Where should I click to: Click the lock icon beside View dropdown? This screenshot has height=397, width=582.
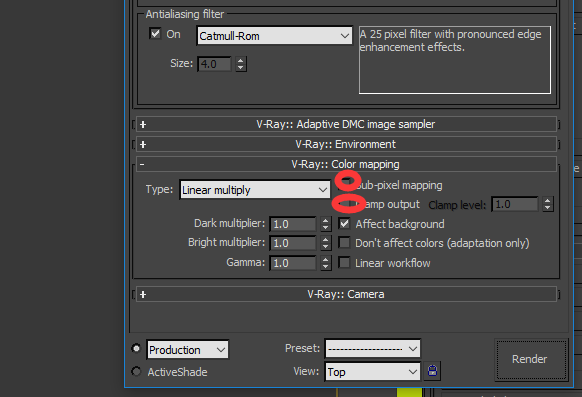pyautogui.click(x=432, y=371)
